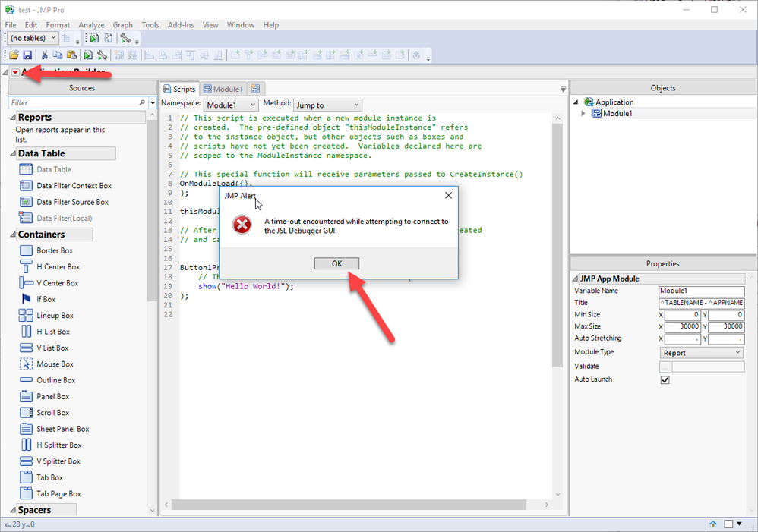Select Application in Objects tree
Image resolution: width=758 pixels, height=532 pixels.
614,102
